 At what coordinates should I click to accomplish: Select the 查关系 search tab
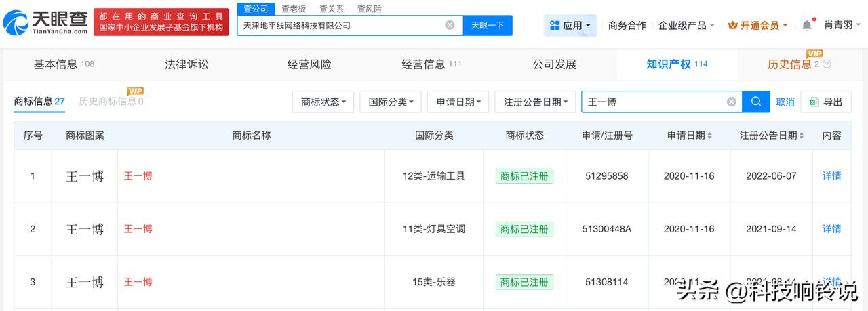(x=331, y=8)
